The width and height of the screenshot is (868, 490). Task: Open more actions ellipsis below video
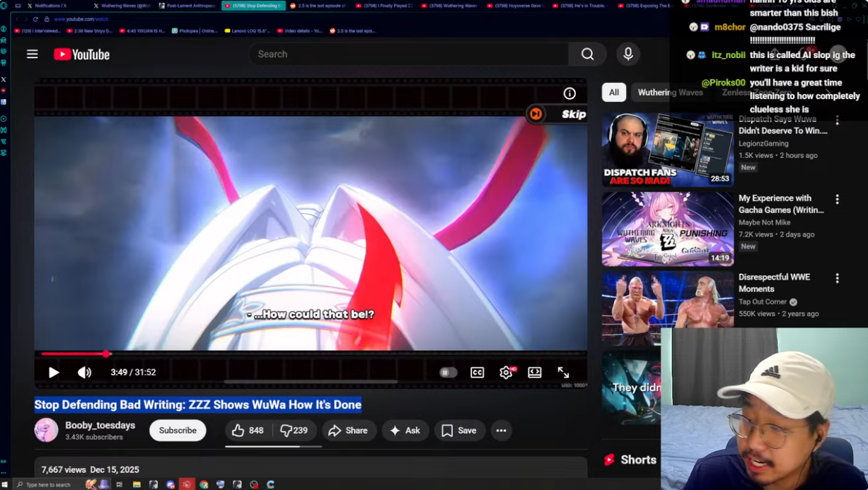coord(502,431)
